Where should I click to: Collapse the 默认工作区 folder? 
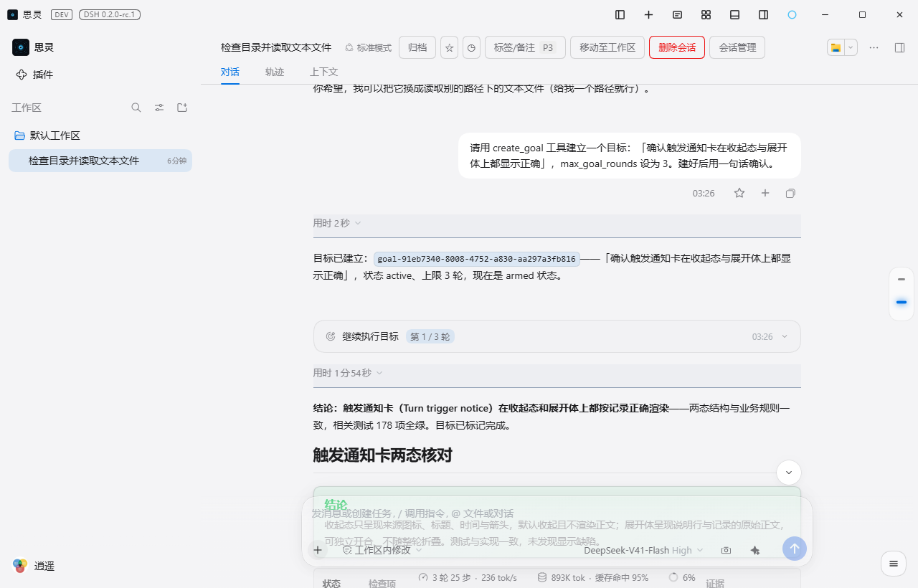coord(47,136)
